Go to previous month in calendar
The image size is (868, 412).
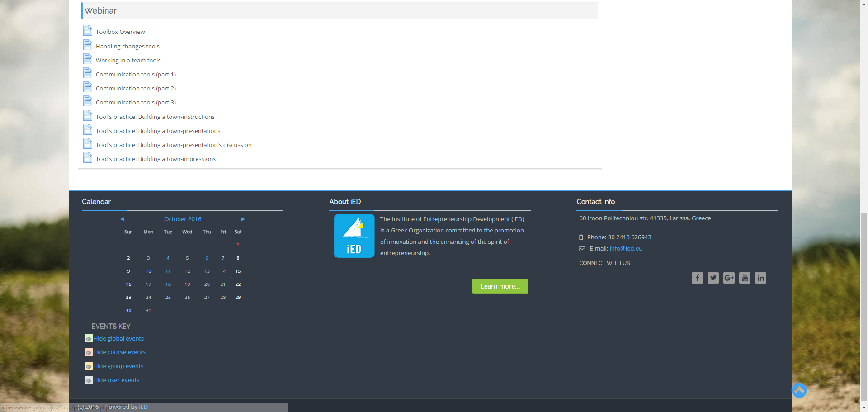tap(122, 219)
